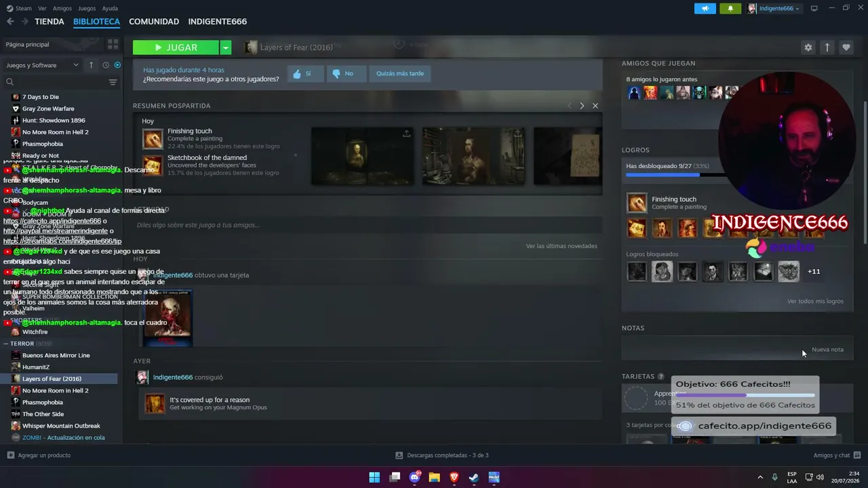Open the Descargas download icon in status bar
Screen dimensions: 868x488
400,455
